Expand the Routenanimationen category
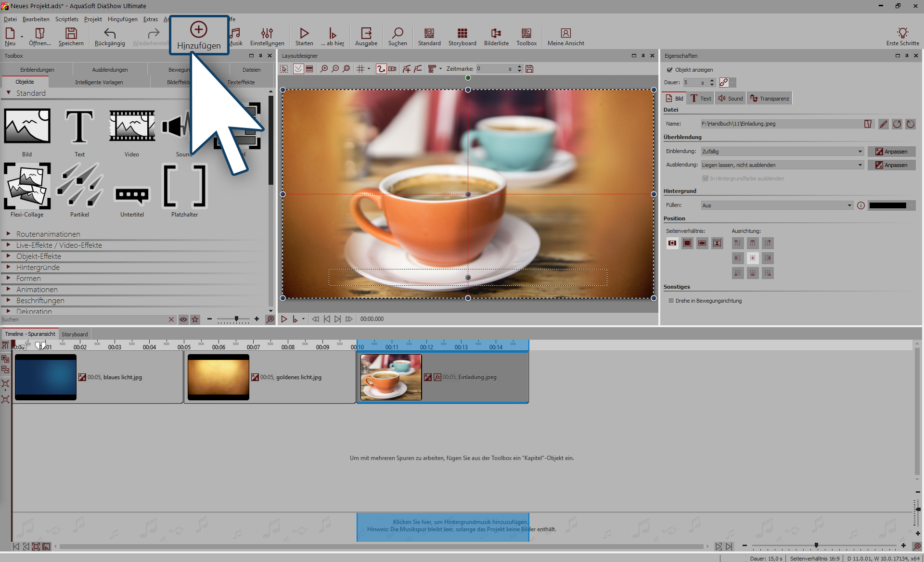Screen dimensions: 924x562 tap(48, 234)
